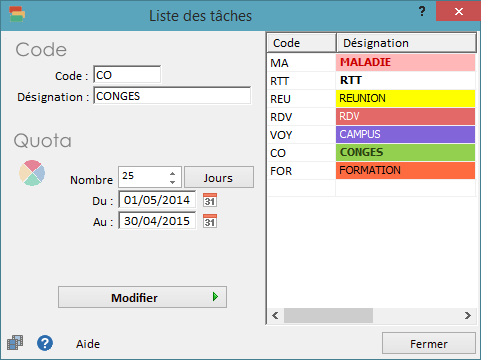Open the calendar picker for Du date
Image resolution: width=481 pixels, height=360 pixels.
210,200
